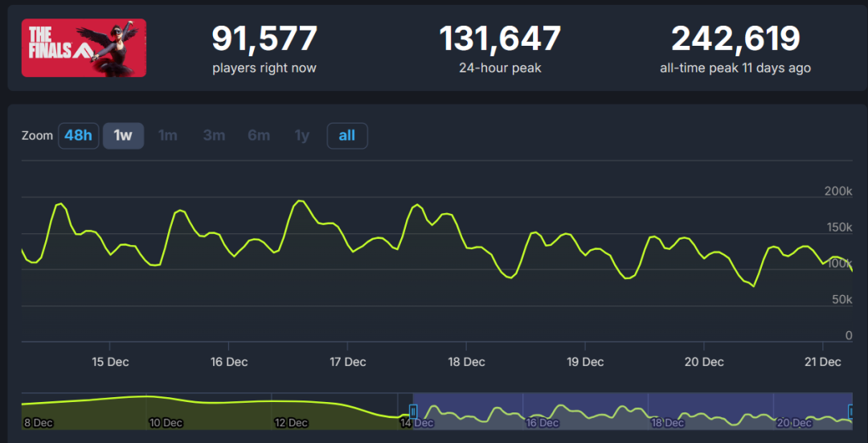This screenshot has height=443, width=868.
Task: Click the 18 Dec label in navigator
Action: pyautogui.click(x=668, y=423)
